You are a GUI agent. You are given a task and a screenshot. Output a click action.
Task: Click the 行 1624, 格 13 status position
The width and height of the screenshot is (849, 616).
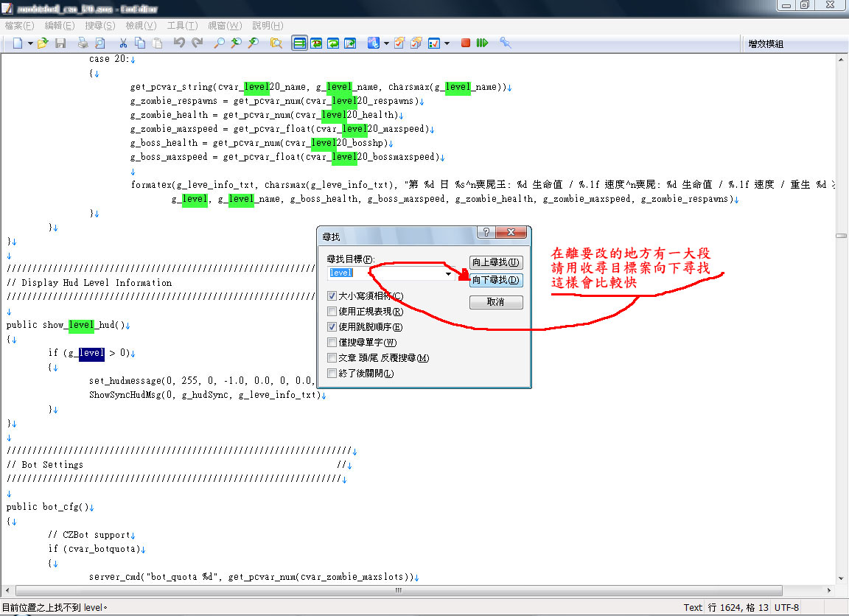tap(738, 608)
